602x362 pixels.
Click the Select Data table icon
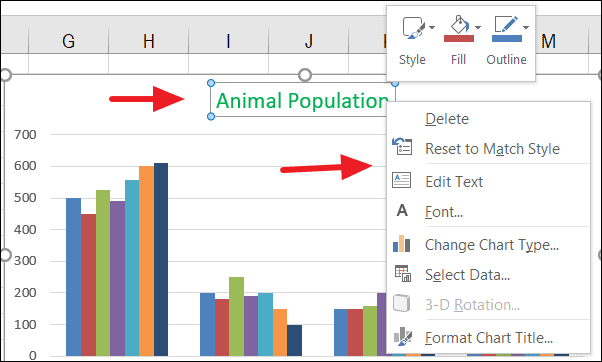click(x=403, y=273)
